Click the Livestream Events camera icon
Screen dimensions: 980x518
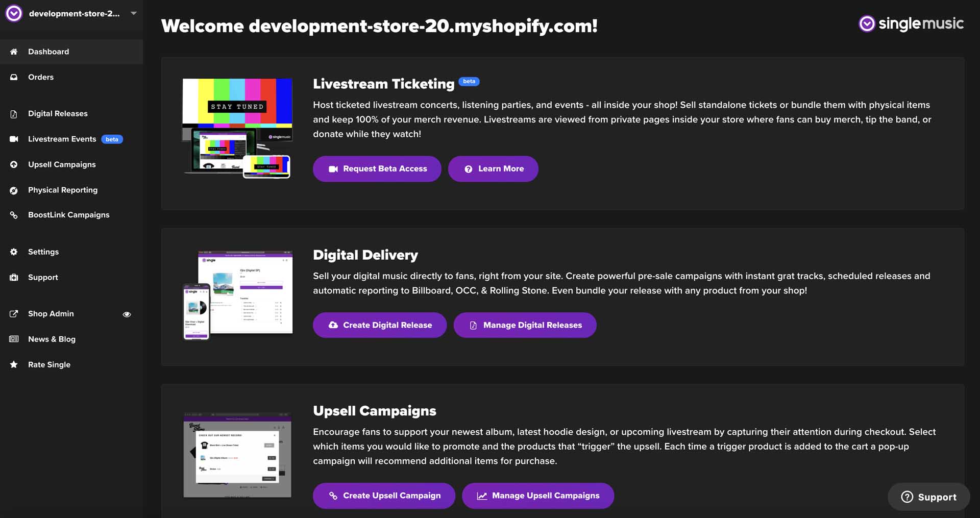click(x=14, y=139)
